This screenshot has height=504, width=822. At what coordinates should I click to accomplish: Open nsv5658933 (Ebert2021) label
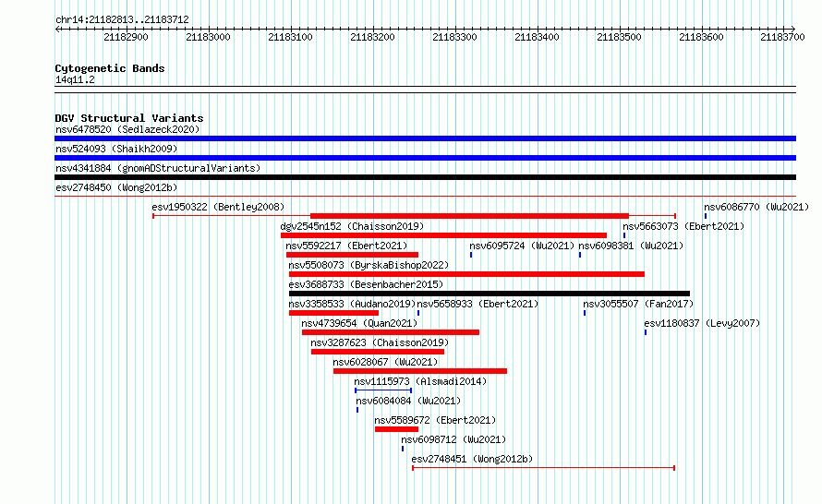pyautogui.click(x=477, y=304)
